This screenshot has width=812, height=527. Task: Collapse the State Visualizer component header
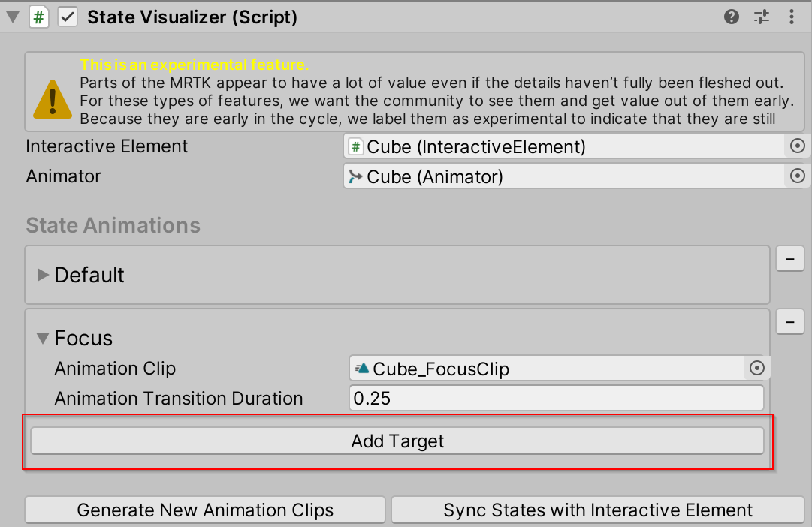point(12,17)
